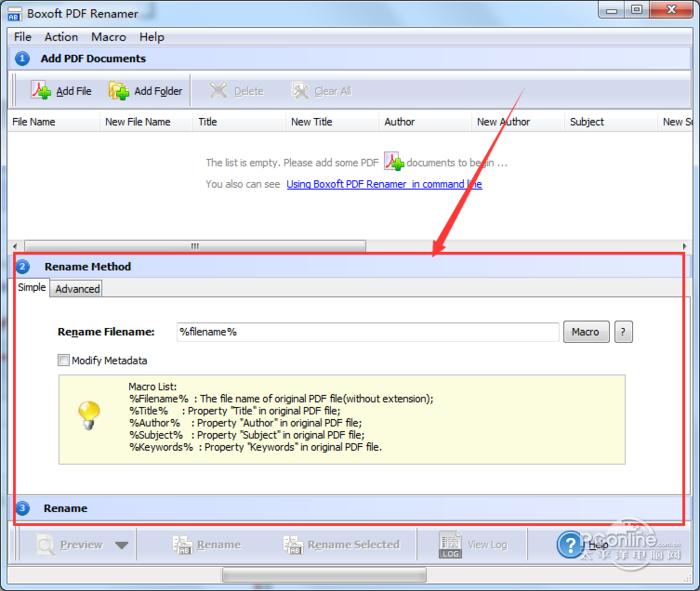The width and height of the screenshot is (700, 591).
Task: Close the Boxoft PDF Renamer window
Action: coord(671,10)
